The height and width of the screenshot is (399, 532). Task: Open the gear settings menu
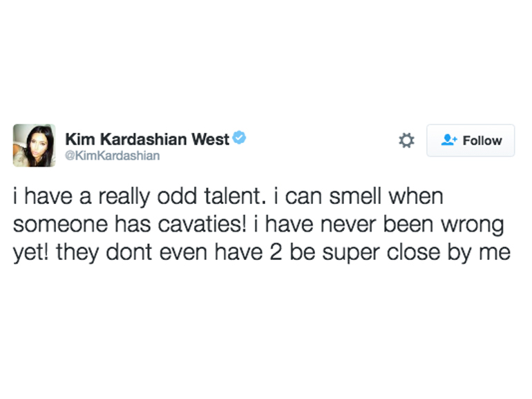click(407, 140)
